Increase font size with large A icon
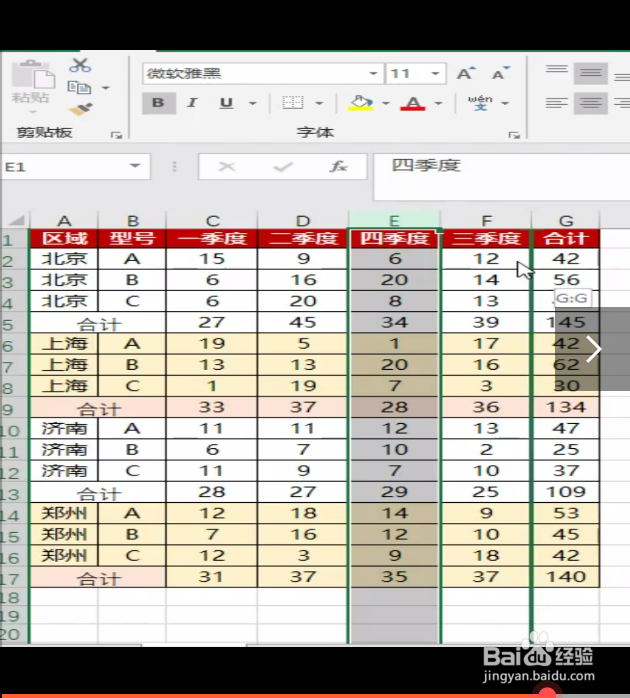Image resolution: width=630 pixels, height=698 pixels. 466,73
